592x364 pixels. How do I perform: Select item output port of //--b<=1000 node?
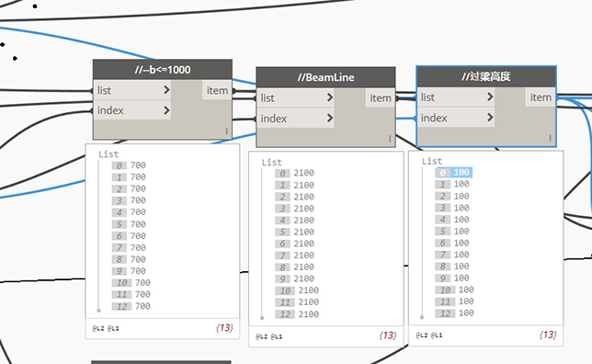[217, 90]
